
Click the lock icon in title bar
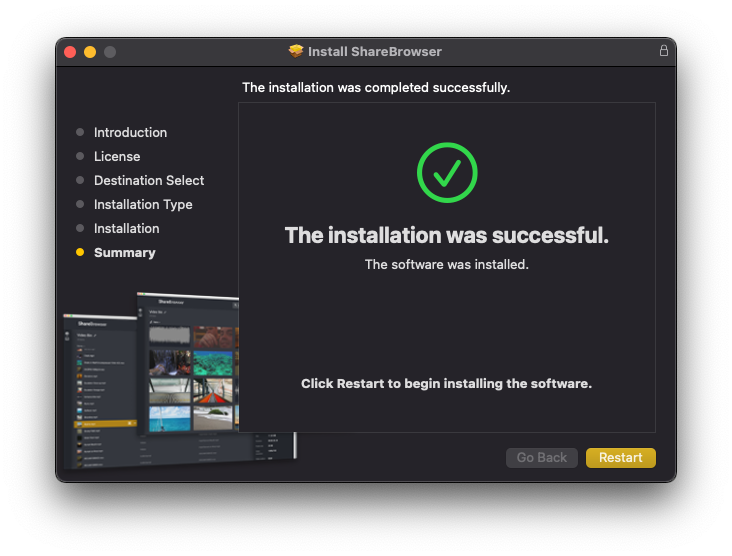[663, 50]
